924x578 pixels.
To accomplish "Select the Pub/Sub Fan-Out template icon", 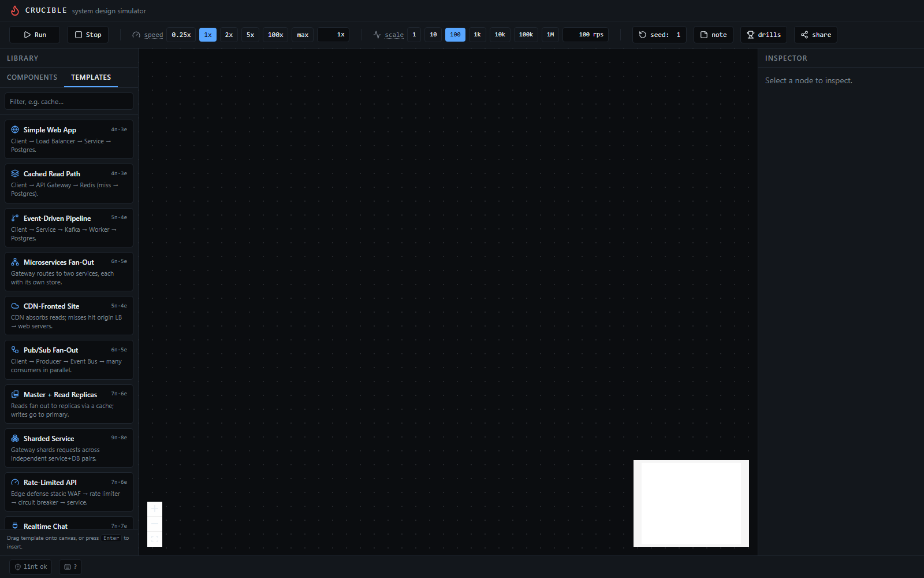I will pyautogui.click(x=15, y=350).
